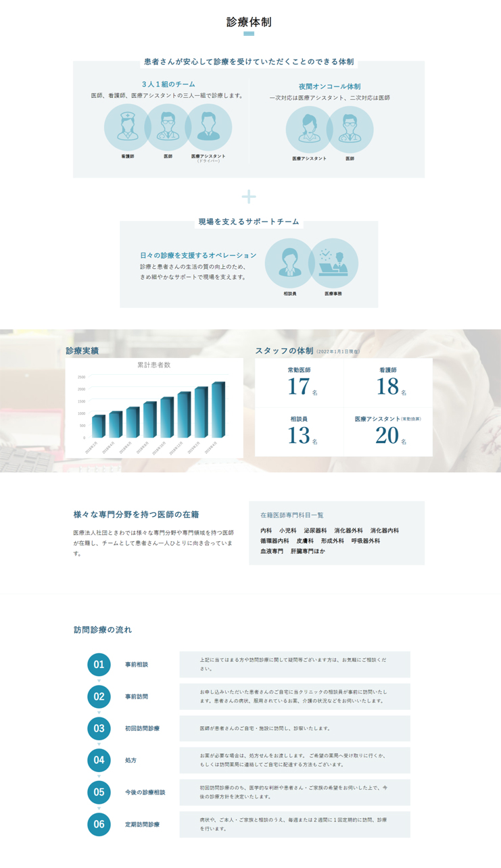The height and width of the screenshot is (868, 501).
Task: Click the 今後の診療相談 description box
Action: pos(294,792)
